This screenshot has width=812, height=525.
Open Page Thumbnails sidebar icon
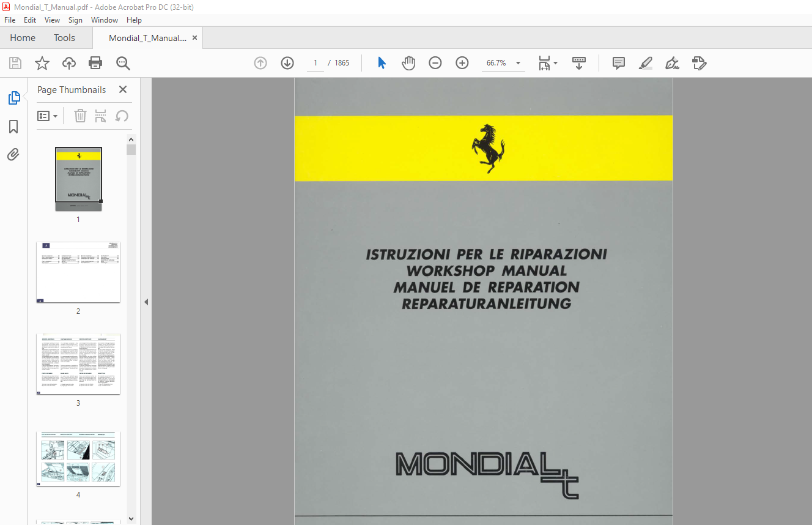tap(13, 98)
